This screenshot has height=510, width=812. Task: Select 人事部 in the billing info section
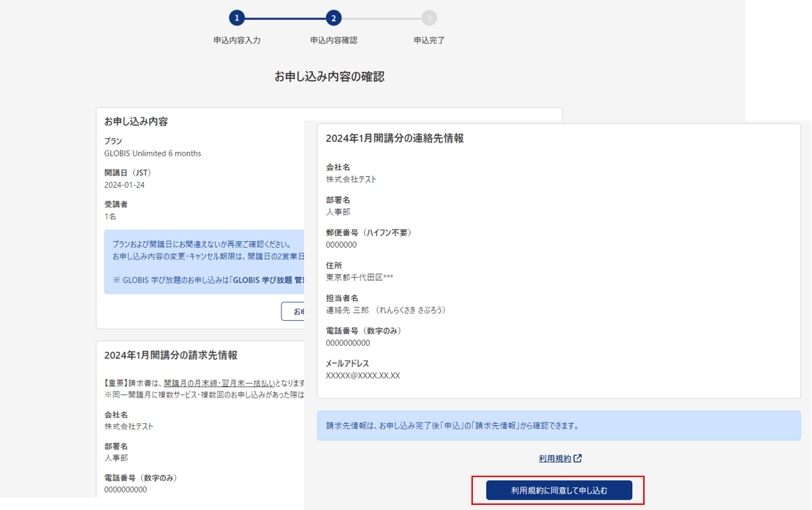coord(116,458)
